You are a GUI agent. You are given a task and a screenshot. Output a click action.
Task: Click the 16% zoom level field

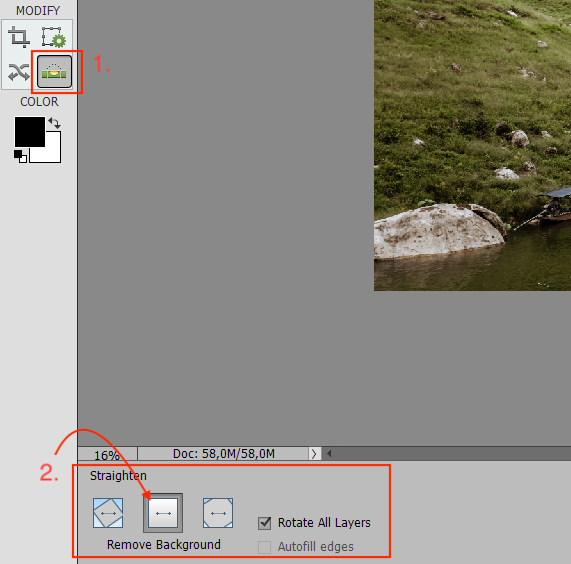click(x=107, y=454)
